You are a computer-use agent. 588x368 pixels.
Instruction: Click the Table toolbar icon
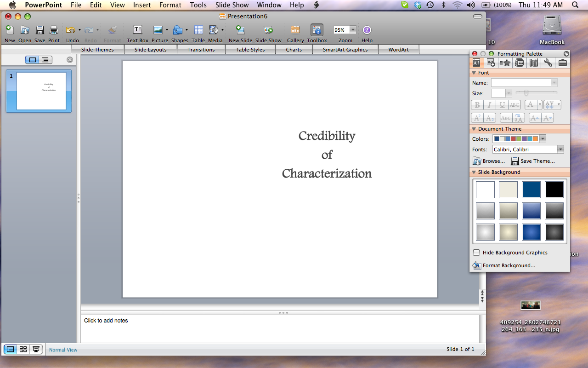[198, 30]
